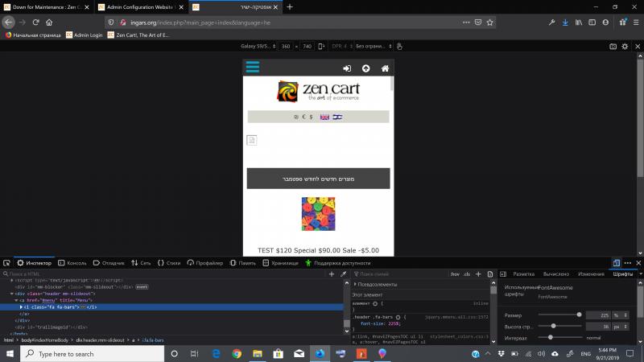
Task: Open the Разметка sidebar tab
Action: click(x=524, y=274)
